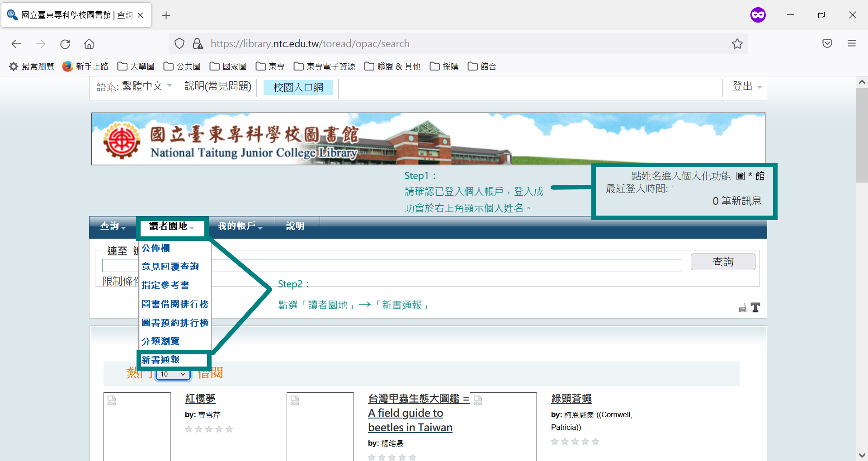Select 指定參考書 menu item
868x461 pixels.
[x=165, y=285]
